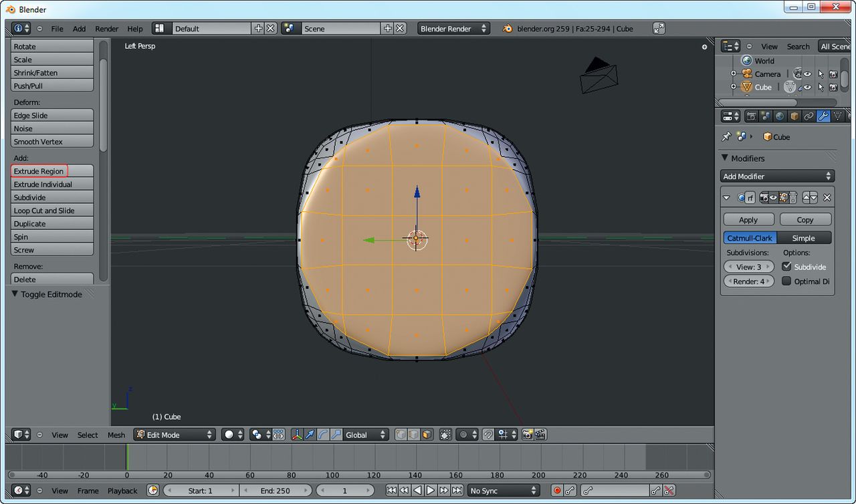Switch to face select mode
Image resolution: width=856 pixels, height=504 pixels.
click(x=427, y=434)
